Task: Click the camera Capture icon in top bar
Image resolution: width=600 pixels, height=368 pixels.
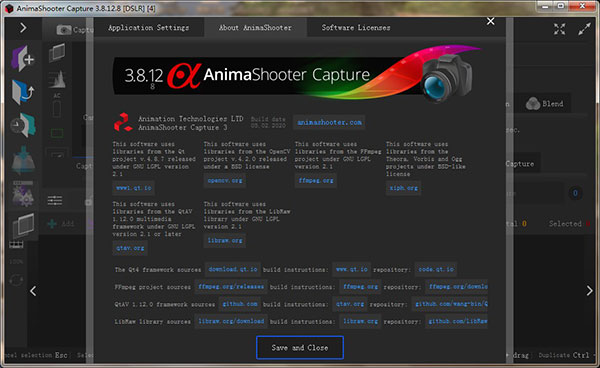Action: (x=64, y=29)
